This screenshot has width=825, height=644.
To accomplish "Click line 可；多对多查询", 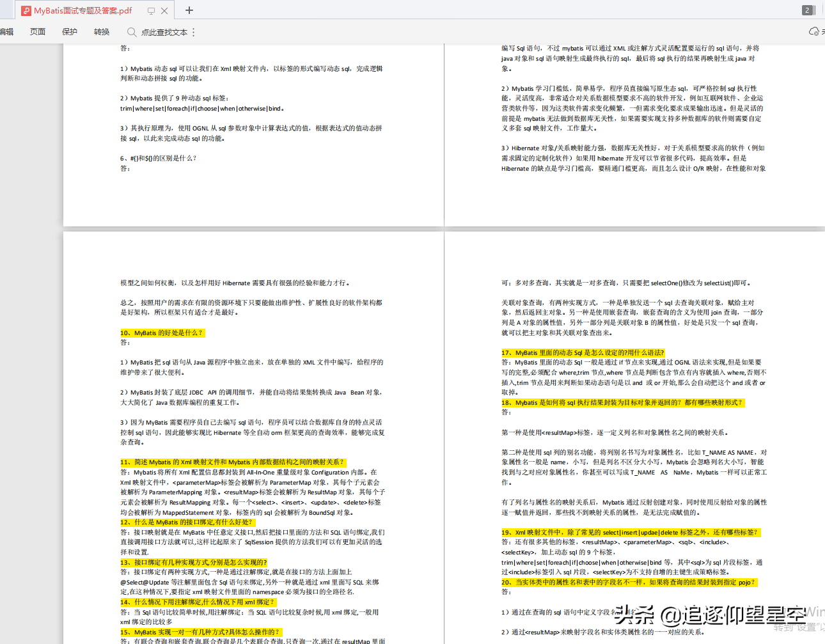I will [x=627, y=283].
